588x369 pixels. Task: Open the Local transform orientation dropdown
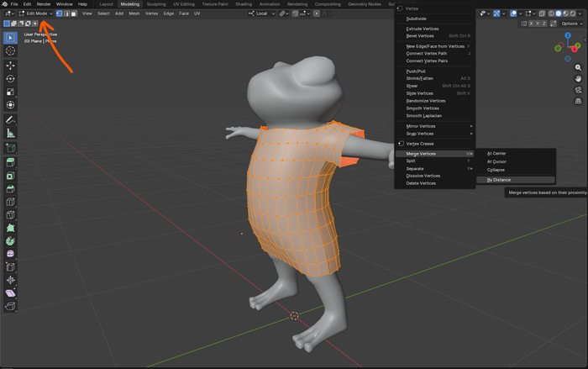click(x=264, y=13)
